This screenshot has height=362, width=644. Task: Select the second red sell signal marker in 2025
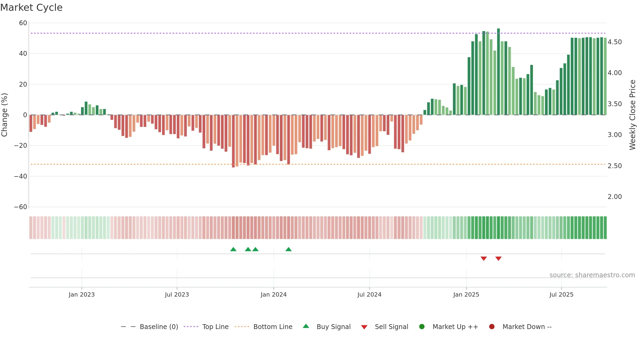tap(499, 258)
